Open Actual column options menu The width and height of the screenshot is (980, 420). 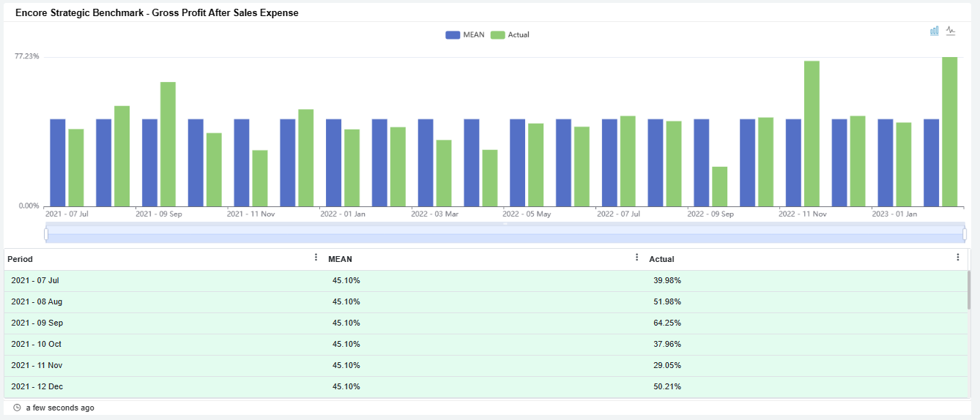957,258
